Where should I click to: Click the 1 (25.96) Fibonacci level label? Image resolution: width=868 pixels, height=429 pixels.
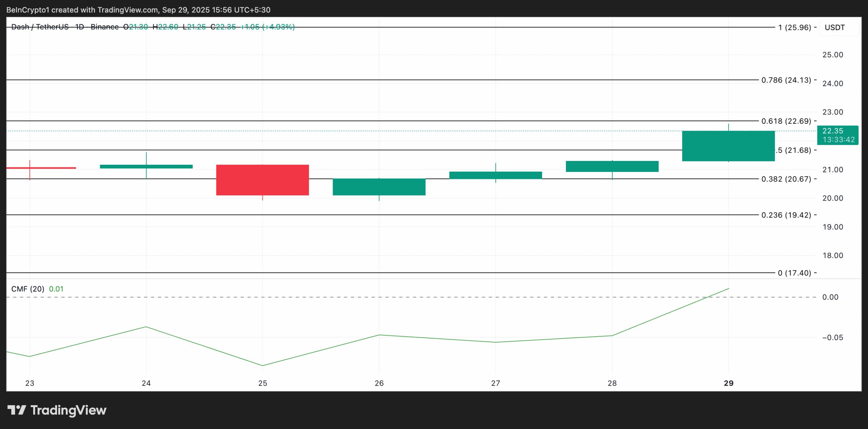point(794,27)
